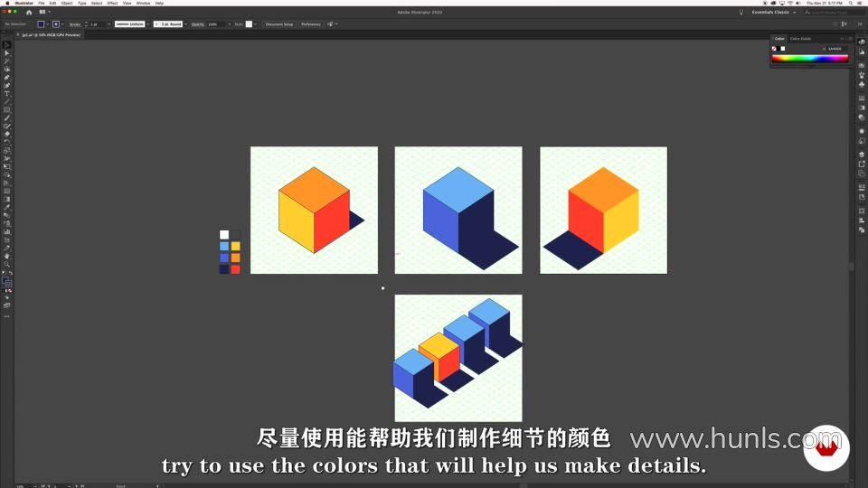
Task: Open the Symbols panel icon in dock
Action: [862, 85]
